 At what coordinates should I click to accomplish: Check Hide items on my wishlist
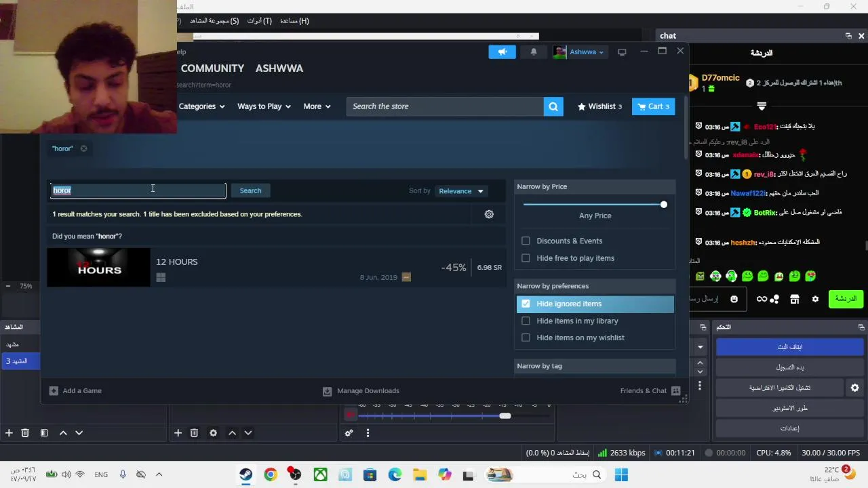526,338
